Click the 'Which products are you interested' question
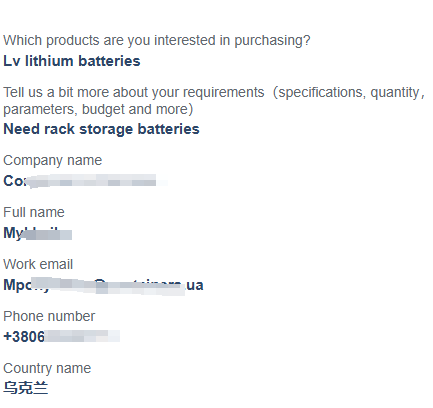The width and height of the screenshot is (433, 408). point(157,41)
